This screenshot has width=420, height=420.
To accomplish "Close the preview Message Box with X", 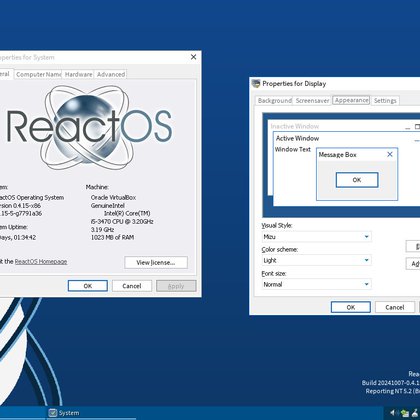I will [390, 154].
